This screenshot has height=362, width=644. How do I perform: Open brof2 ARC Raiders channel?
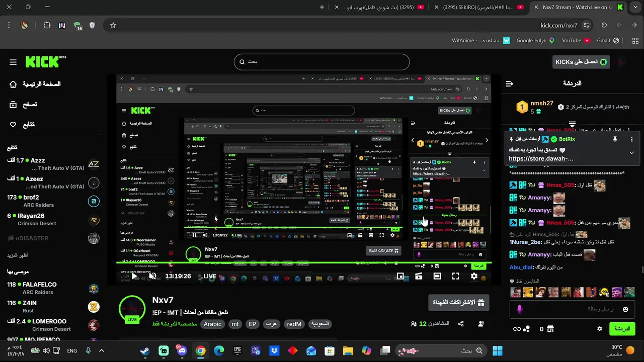pyautogui.click(x=53, y=201)
